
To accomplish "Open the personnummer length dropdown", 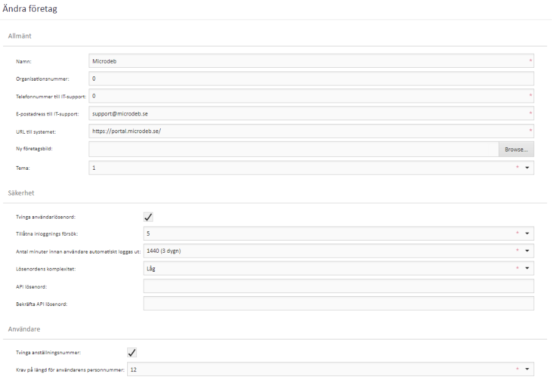I will tap(527, 369).
